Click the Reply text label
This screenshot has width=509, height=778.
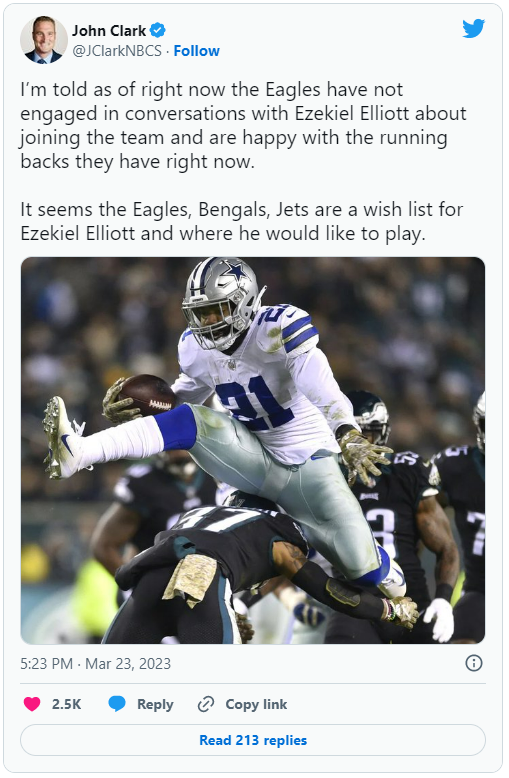click(x=155, y=704)
